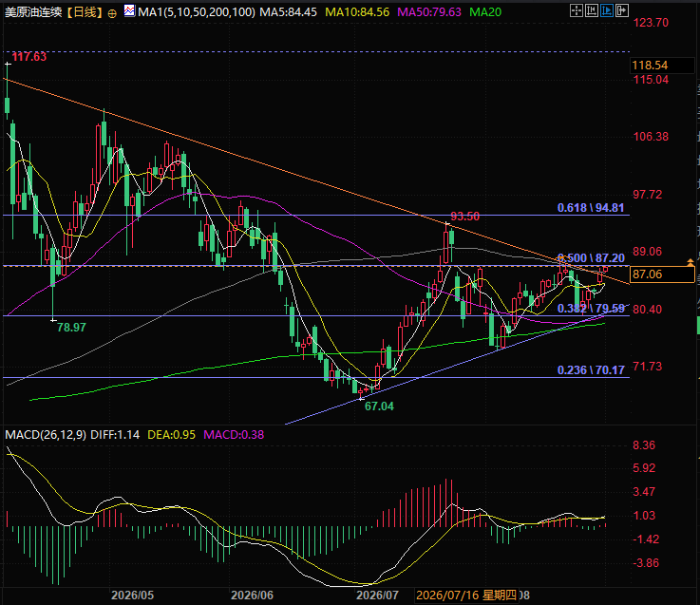Image resolution: width=700 pixels, height=605 pixels.
Task: Click the 123.70 price axis value
Action: [651, 23]
